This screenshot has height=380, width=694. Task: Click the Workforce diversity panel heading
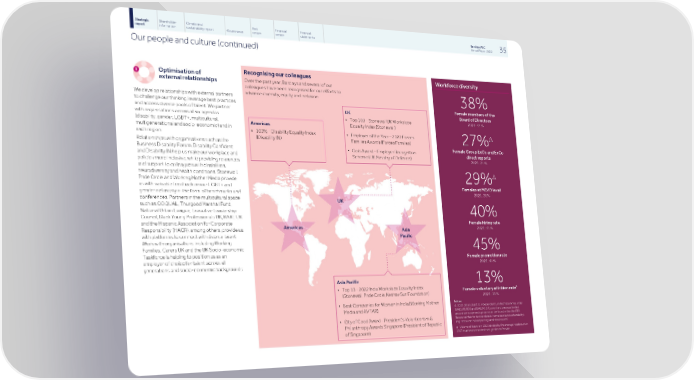pos(456,86)
